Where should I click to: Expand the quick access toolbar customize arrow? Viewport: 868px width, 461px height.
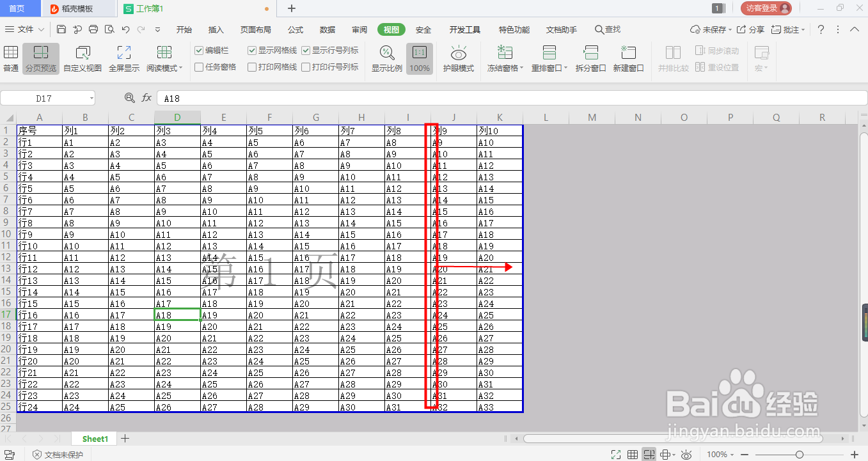[x=158, y=29]
